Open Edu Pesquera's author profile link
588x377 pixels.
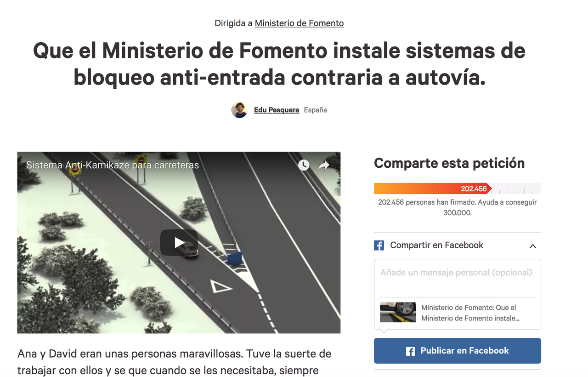[x=277, y=110]
